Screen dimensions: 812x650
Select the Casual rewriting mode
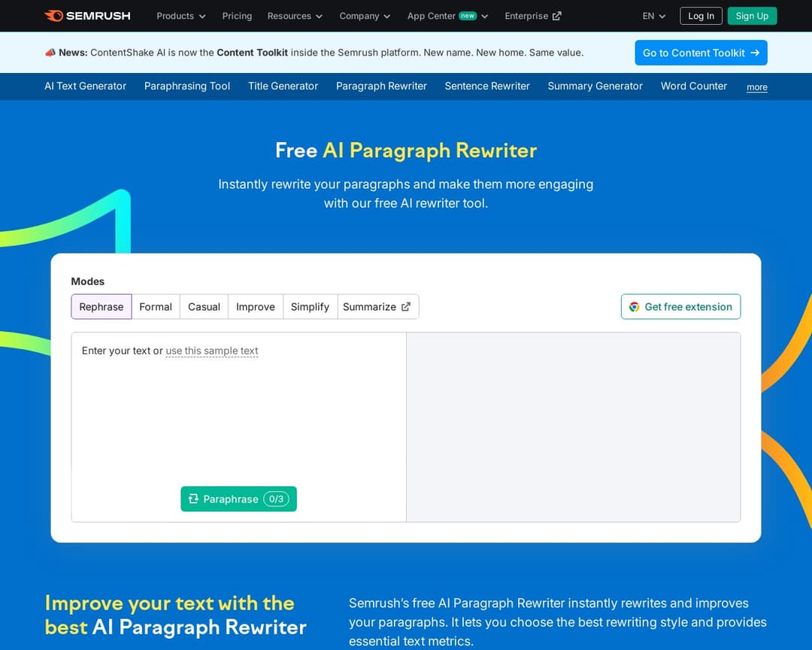(x=203, y=306)
